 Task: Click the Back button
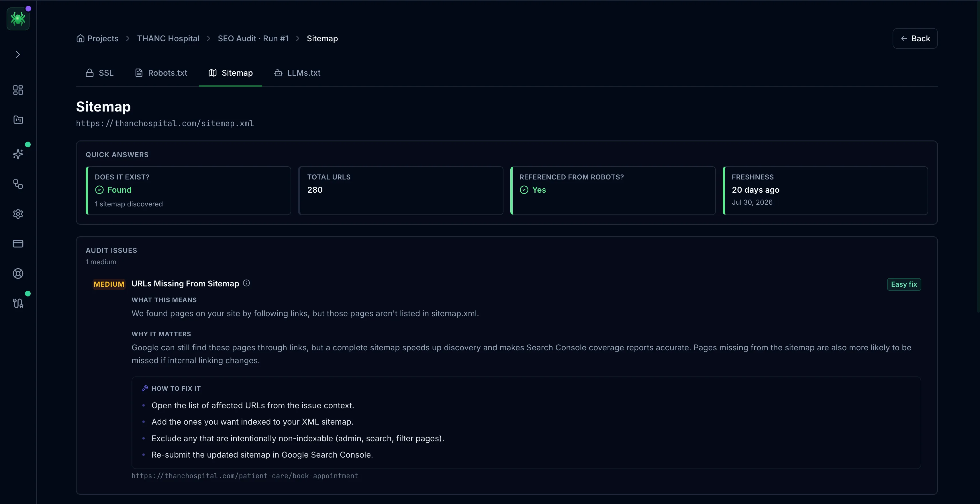pyautogui.click(x=915, y=38)
